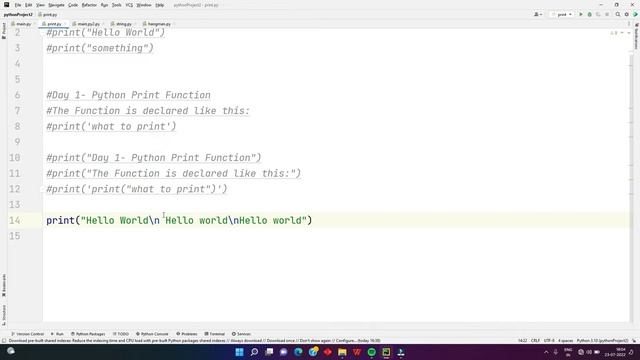This screenshot has height=360, width=640.
Task: Open the user account dropdown
Action: click(x=538, y=14)
